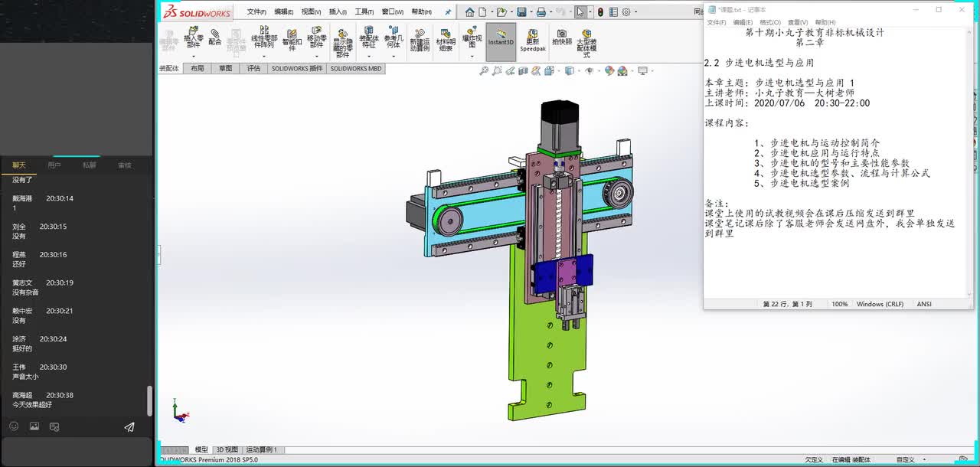The height and width of the screenshot is (467, 980).
Task: Click chat message '今天效果超好'
Action: (x=32, y=405)
